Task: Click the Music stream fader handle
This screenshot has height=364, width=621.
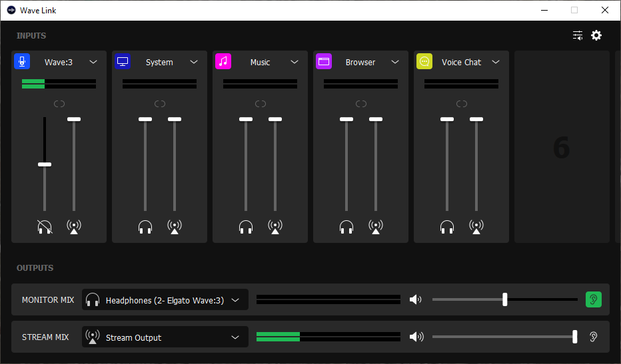Action: 275,119
